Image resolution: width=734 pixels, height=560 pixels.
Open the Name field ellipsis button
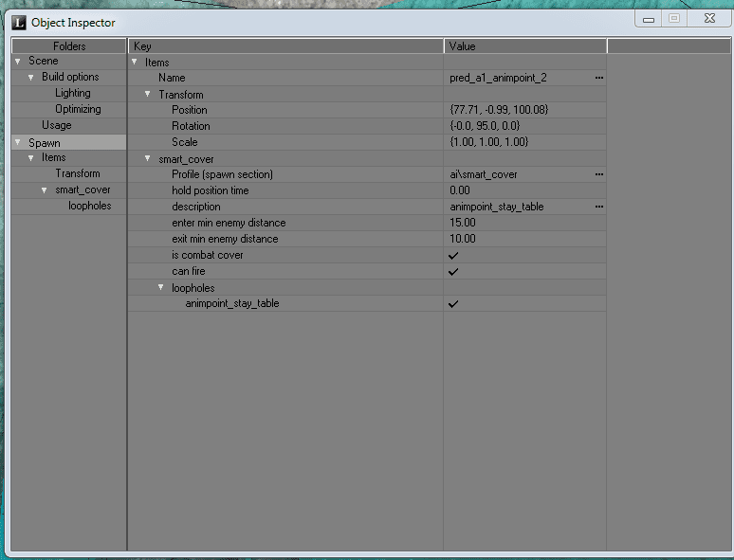tap(598, 78)
